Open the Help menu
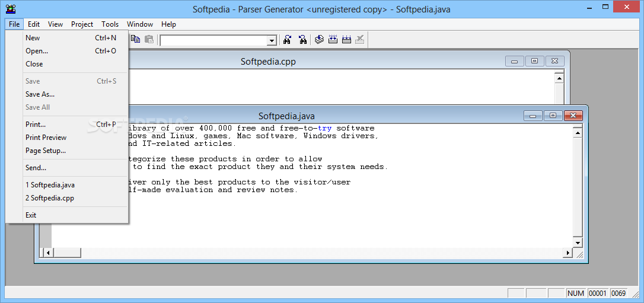The height and width of the screenshot is (303, 644). pyautogui.click(x=168, y=24)
